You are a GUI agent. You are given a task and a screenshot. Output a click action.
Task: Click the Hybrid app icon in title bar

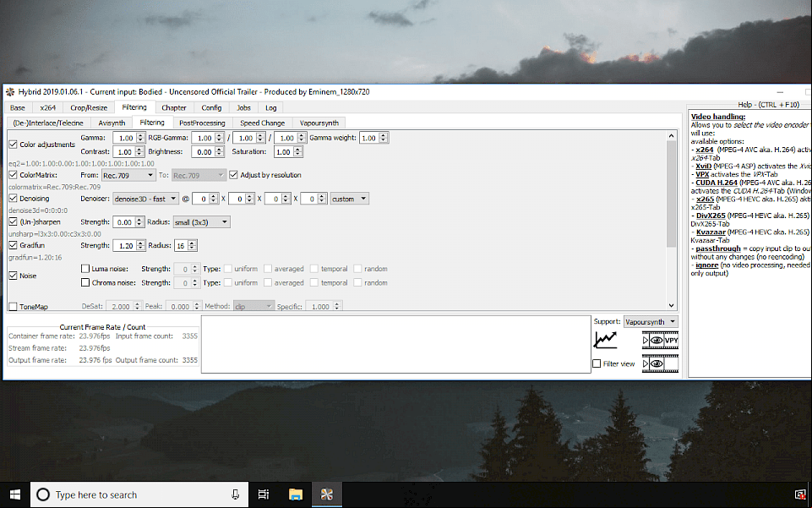point(10,92)
